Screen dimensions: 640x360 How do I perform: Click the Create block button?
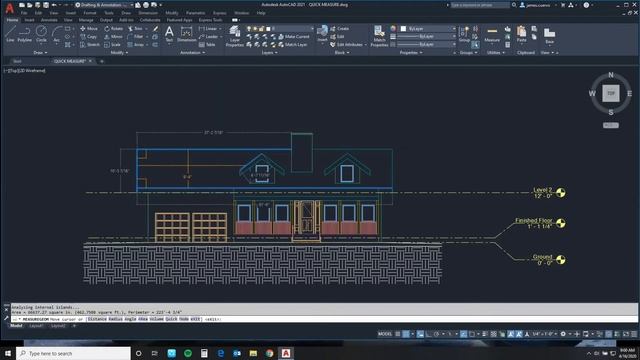pos(340,29)
